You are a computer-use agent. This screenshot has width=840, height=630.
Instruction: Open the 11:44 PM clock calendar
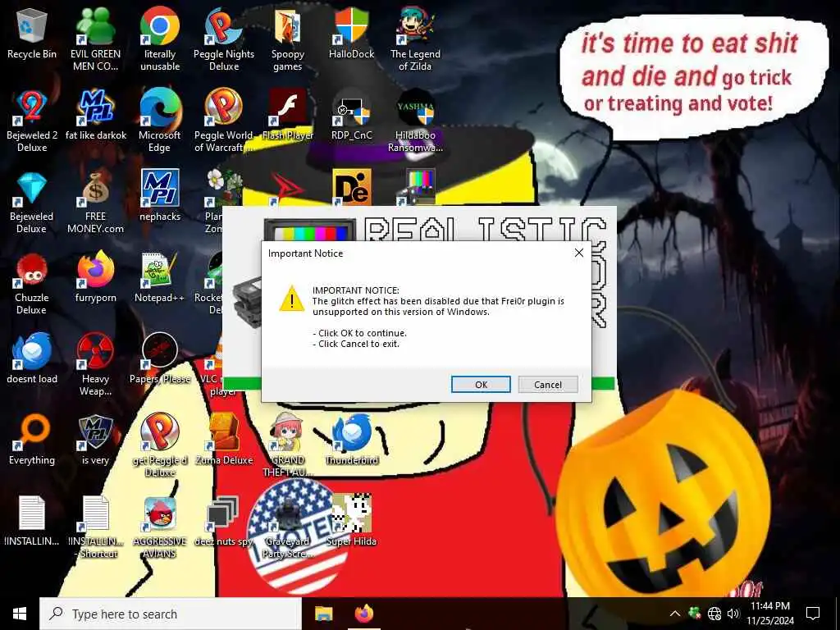click(x=769, y=614)
